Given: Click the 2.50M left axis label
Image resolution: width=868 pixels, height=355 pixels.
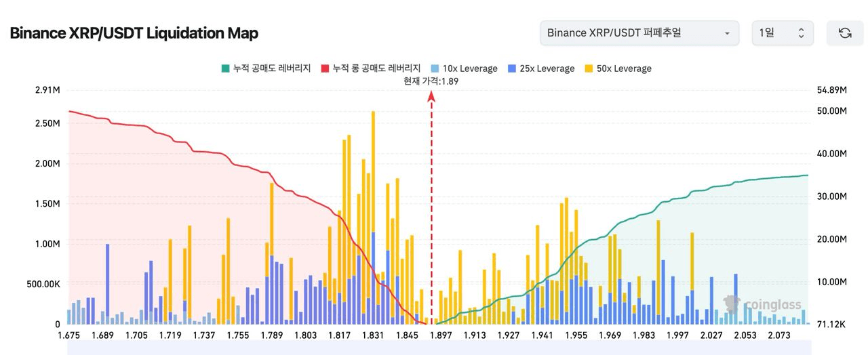Looking at the screenshot, I should pos(46,123).
